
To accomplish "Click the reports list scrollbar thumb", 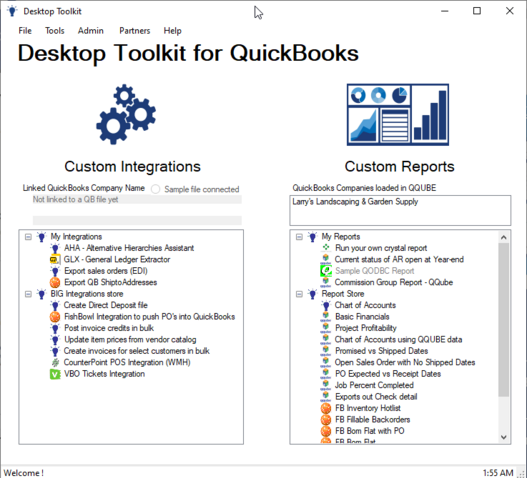I will pos(503,319).
